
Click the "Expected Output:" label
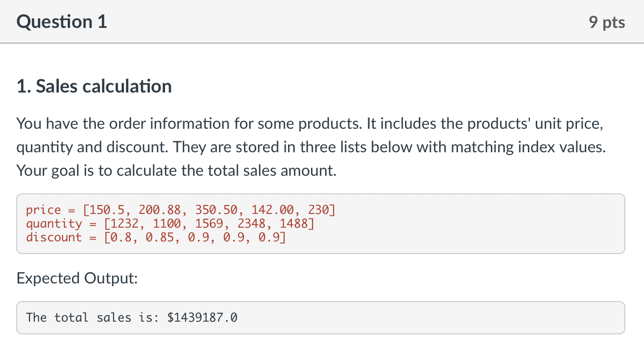[77, 278]
